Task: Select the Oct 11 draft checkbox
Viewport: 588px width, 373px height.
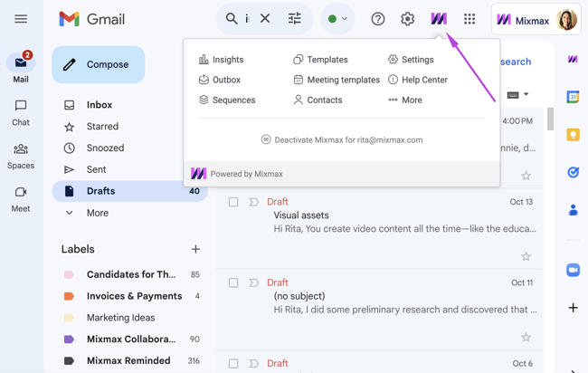Action: (x=233, y=282)
